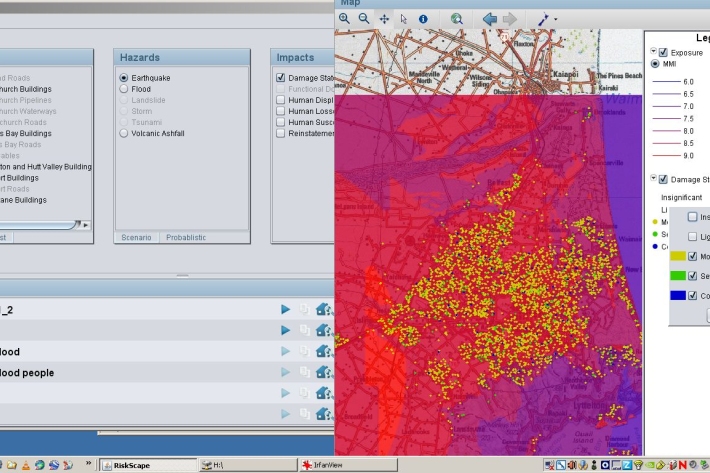Select the pan map tool
The image size is (710, 473).
coord(384,18)
